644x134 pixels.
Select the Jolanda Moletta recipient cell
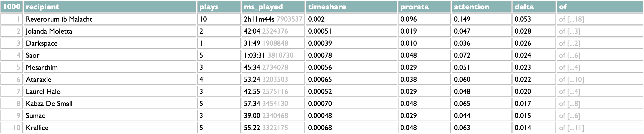coord(110,31)
